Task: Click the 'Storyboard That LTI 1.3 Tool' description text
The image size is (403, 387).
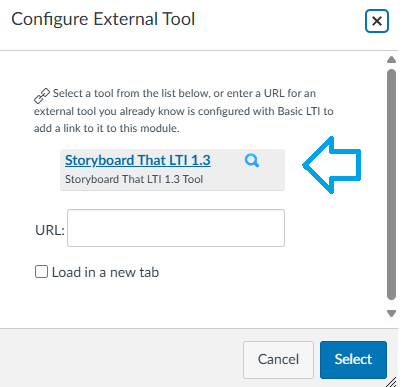Action: point(134,179)
